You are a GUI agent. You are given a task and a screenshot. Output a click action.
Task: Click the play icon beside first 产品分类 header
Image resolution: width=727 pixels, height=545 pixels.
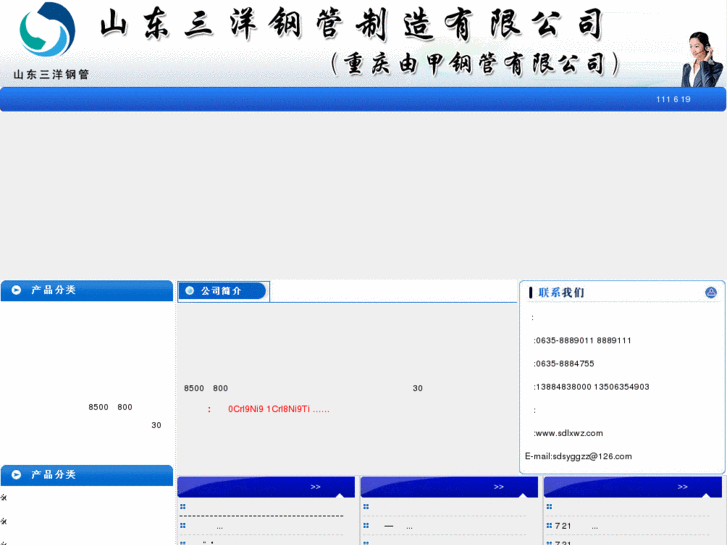(16, 290)
